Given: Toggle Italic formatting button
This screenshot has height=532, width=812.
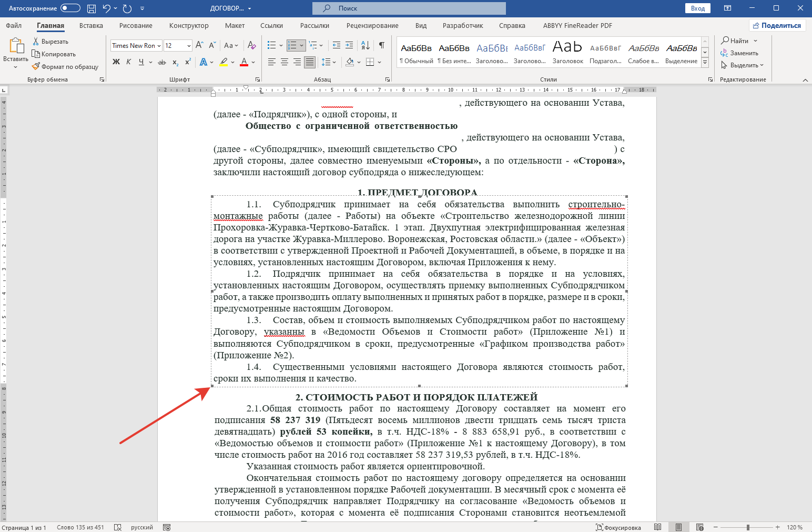Looking at the screenshot, I should [x=128, y=62].
